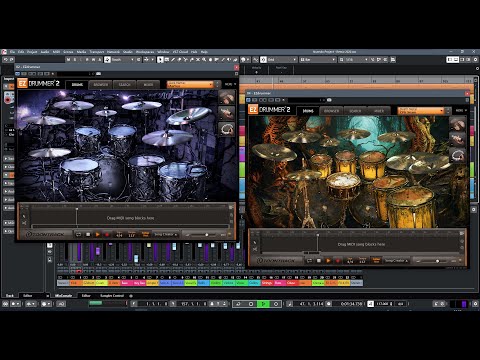
Task: Click the shaker percussion icon in left EZdrummer
Action: (x=227, y=113)
